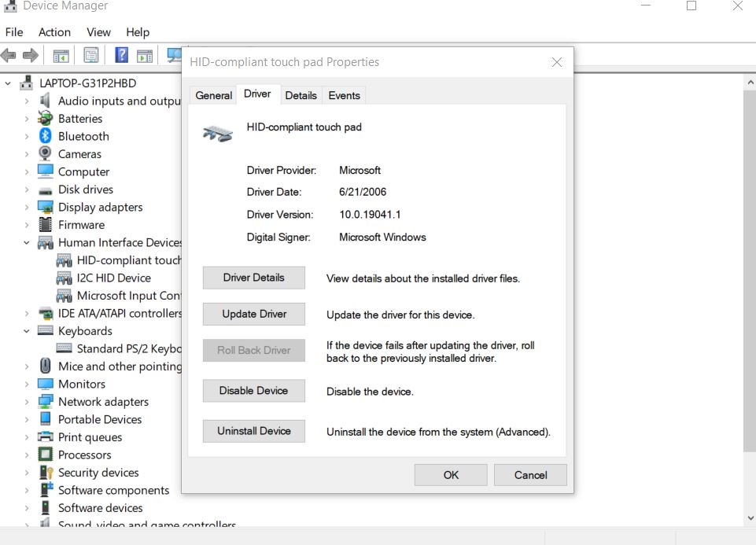The image size is (756, 545).
Task: Select the Bluetooth category icon
Action: coord(46,136)
